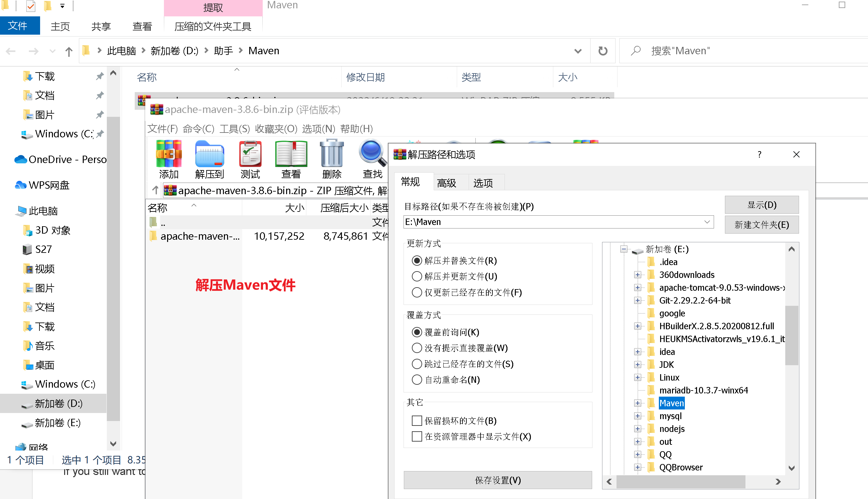Select 解压并替换文件(R) radio button

(417, 261)
